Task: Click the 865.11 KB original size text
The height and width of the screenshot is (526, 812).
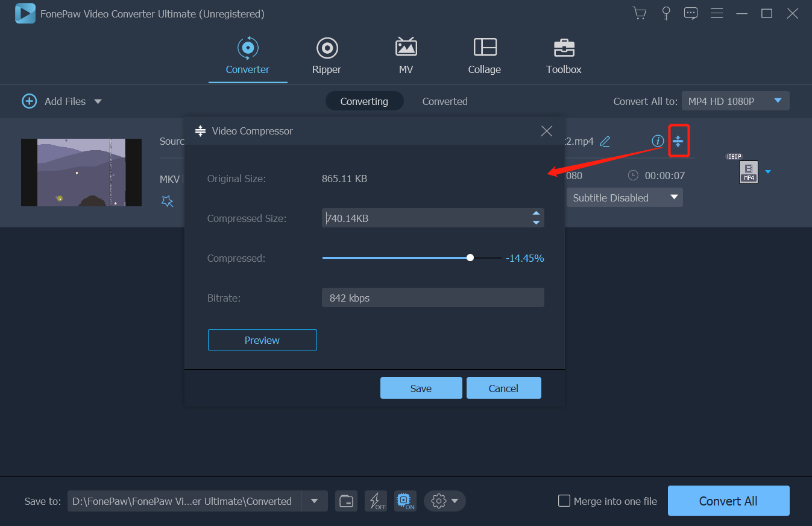Action: coord(344,179)
